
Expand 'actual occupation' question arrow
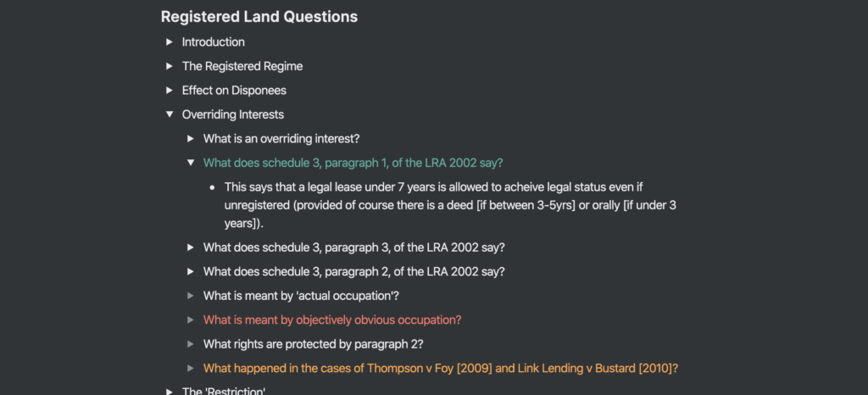point(191,296)
